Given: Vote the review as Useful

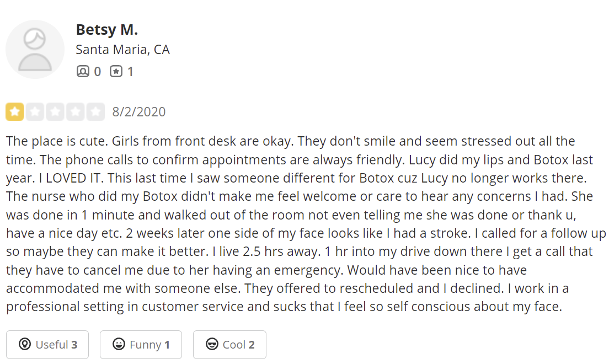Looking at the screenshot, I should [47, 345].
